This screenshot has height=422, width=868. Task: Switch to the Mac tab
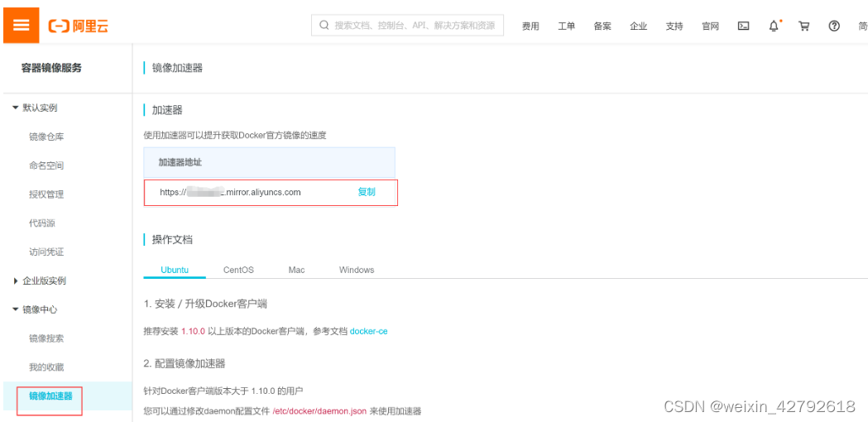point(297,270)
